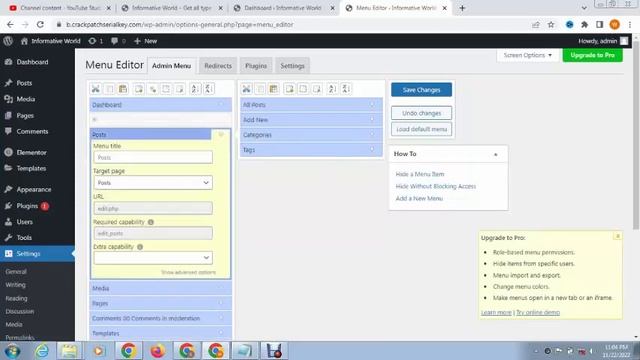Image resolution: width=640 pixels, height=360 pixels.
Task: Add a new separator to top-level menus
Action: point(153,89)
